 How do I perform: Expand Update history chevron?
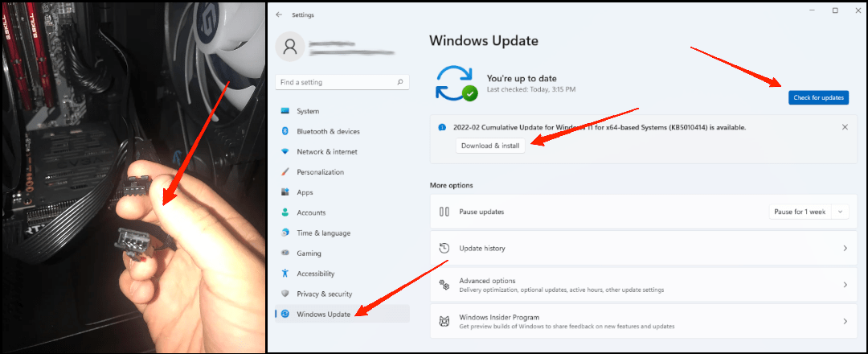845,248
